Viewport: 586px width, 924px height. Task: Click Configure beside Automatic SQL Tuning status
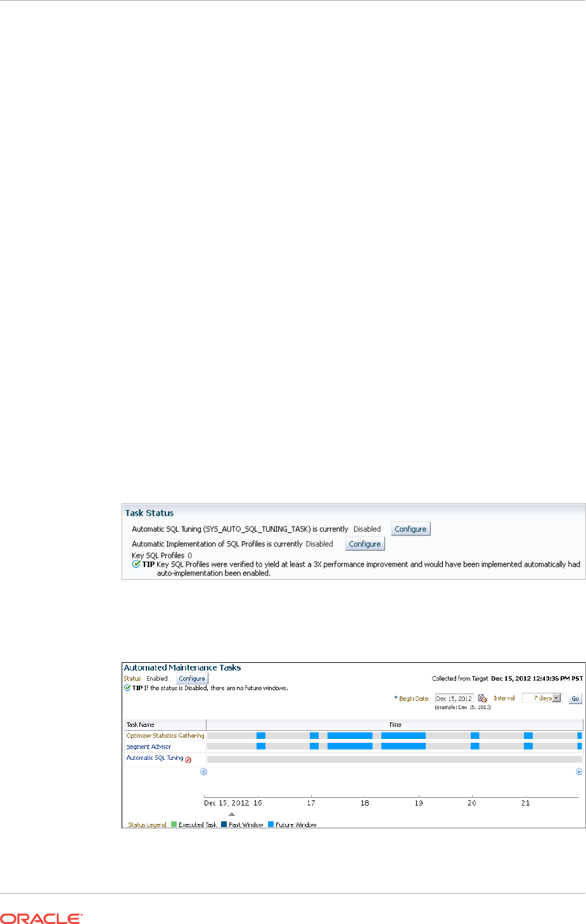tap(411, 529)
